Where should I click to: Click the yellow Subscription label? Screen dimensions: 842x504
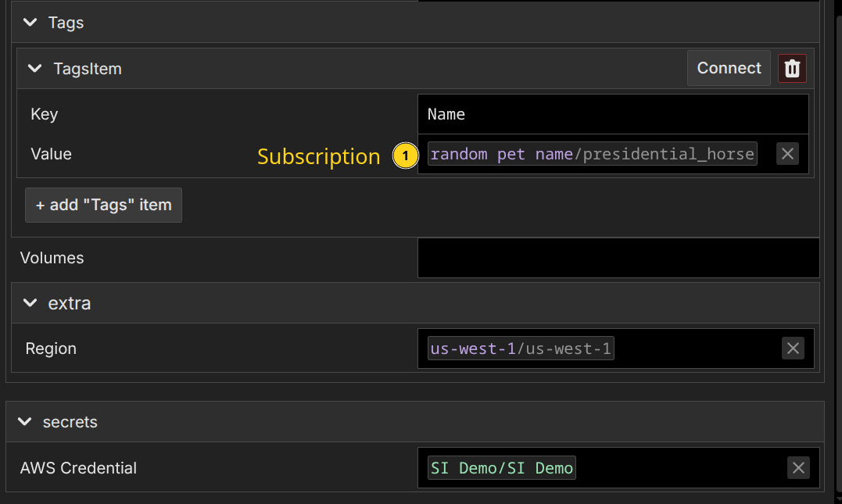(318, 156)
